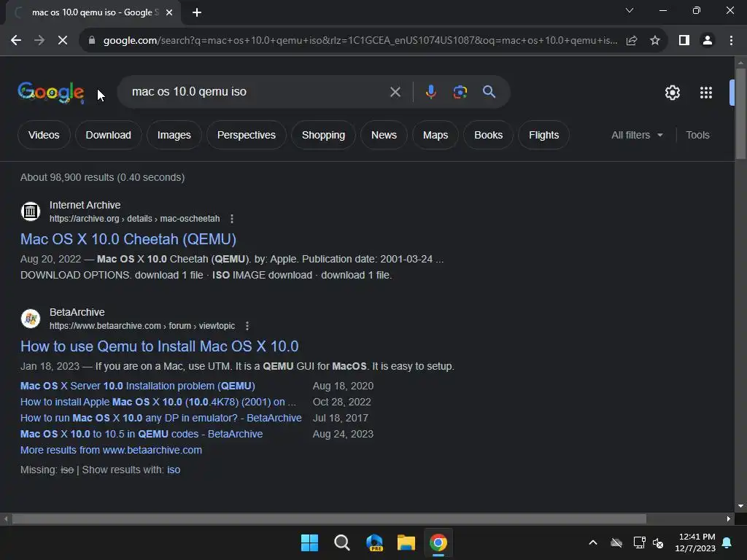Close the Google search tab
747x560 pixels.
coord(169,12)
